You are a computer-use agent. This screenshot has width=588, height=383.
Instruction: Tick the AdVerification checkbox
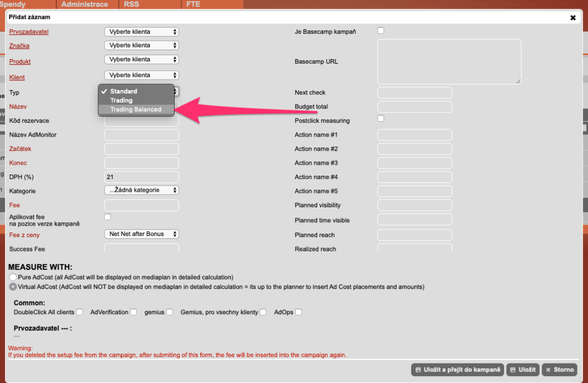(133, 312)
